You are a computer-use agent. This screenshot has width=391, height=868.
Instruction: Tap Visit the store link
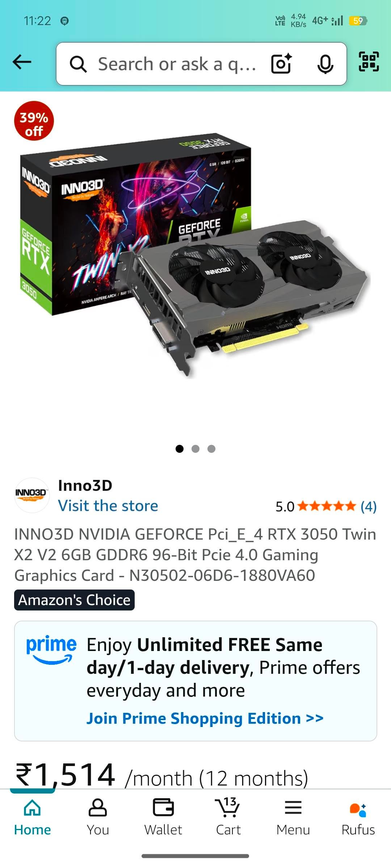coord(108,506)
